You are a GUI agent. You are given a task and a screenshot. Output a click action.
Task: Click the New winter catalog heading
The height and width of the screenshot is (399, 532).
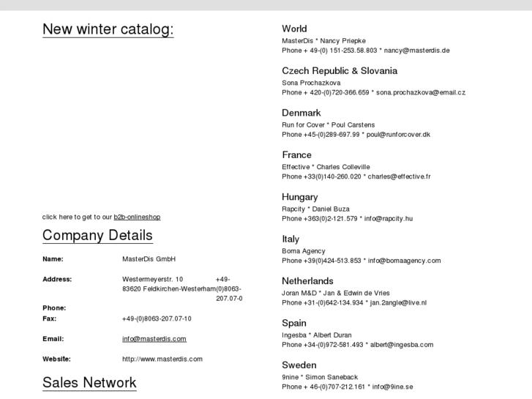click(108, 29)
